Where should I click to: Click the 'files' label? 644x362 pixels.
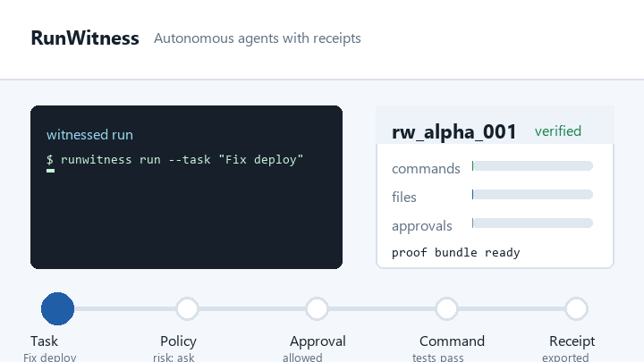click(404, 197)
